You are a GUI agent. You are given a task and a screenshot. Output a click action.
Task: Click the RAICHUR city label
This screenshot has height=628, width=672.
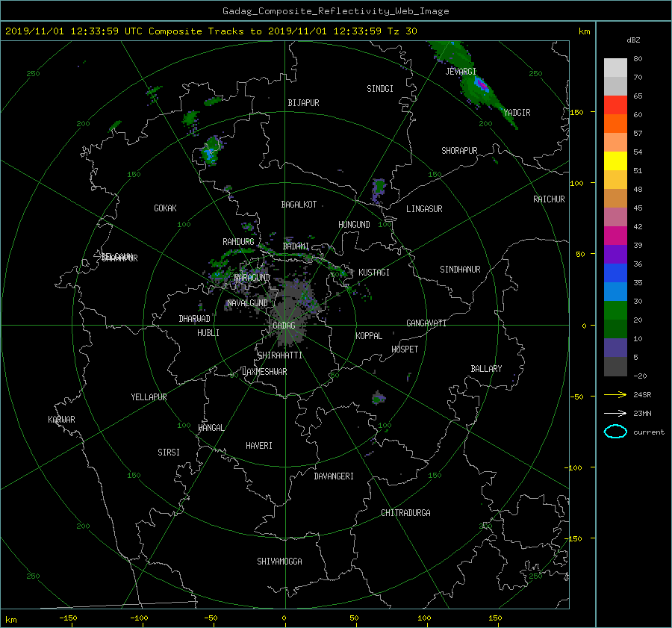point(549,199)
